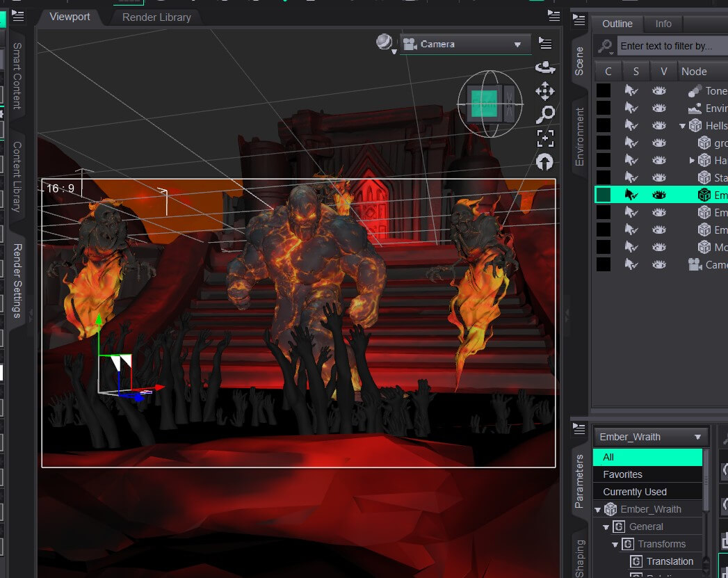Click the Hells node cube icon
728x578 pixels.
click(x=695, y=125)
